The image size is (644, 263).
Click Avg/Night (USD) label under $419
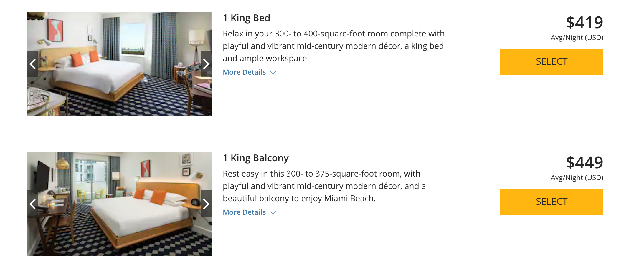click(577, 38)
